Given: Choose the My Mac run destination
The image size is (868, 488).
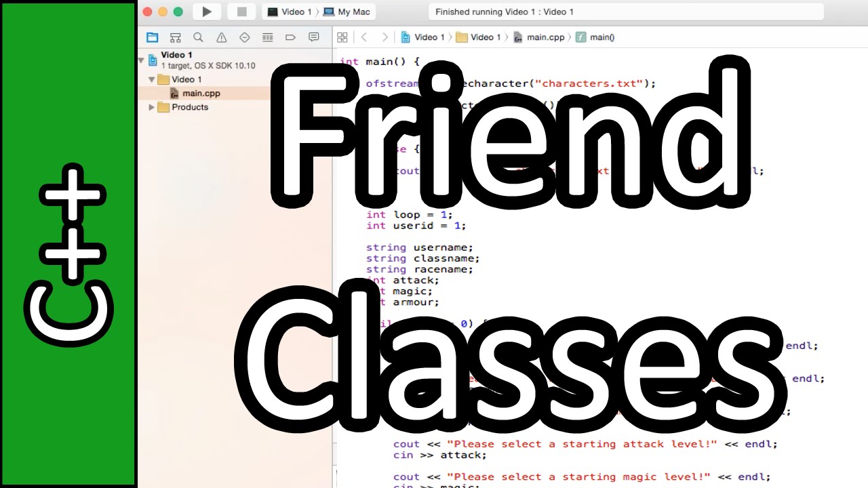Looking at the screenshot, I should 347,12.
